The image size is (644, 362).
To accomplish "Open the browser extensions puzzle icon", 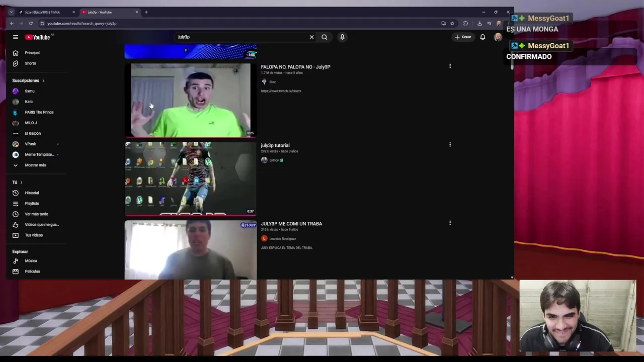I will (465, 23).
